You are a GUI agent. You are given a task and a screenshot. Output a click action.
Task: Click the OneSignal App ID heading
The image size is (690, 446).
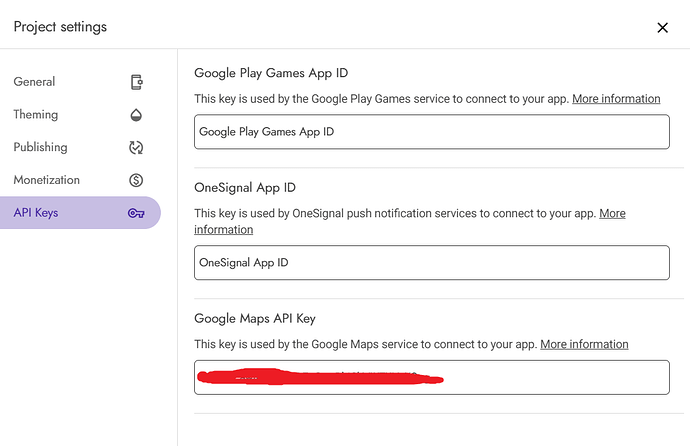[245, 188]
